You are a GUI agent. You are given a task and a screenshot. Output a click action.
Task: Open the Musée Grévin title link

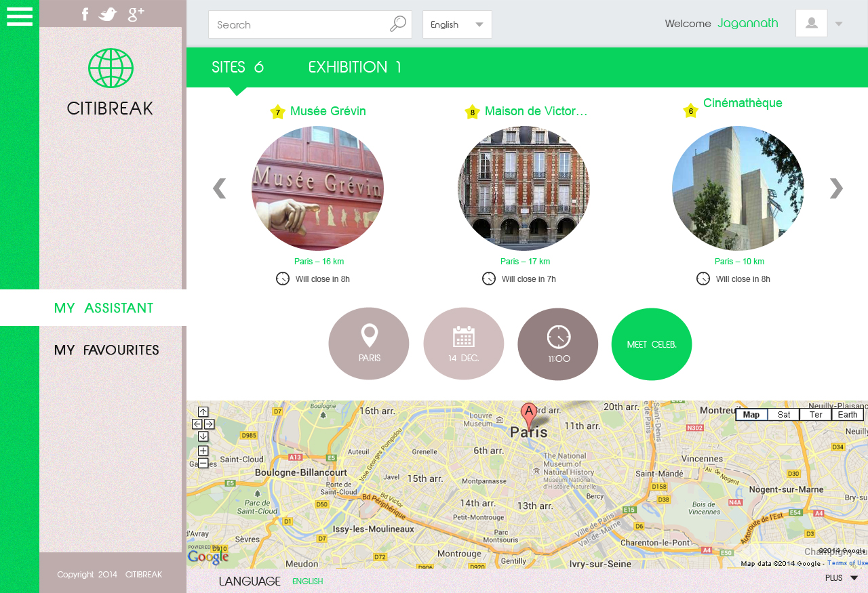(x=328, y=111)
